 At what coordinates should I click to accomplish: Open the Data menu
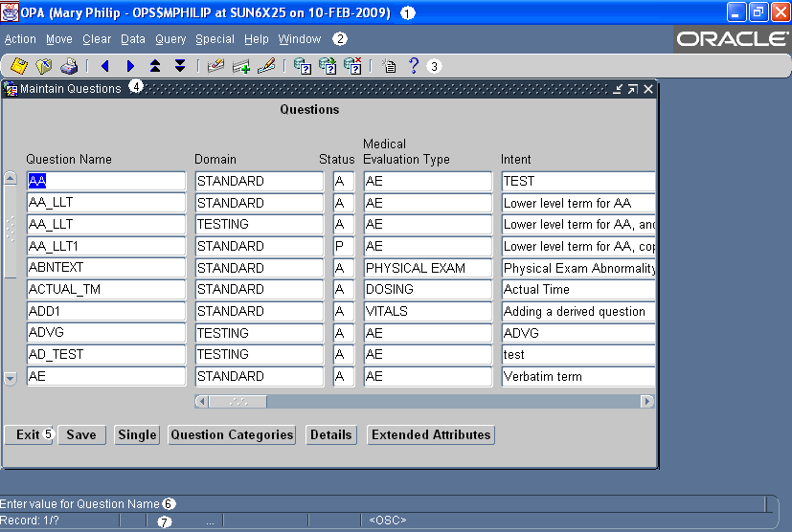click(x=133, y=39)
